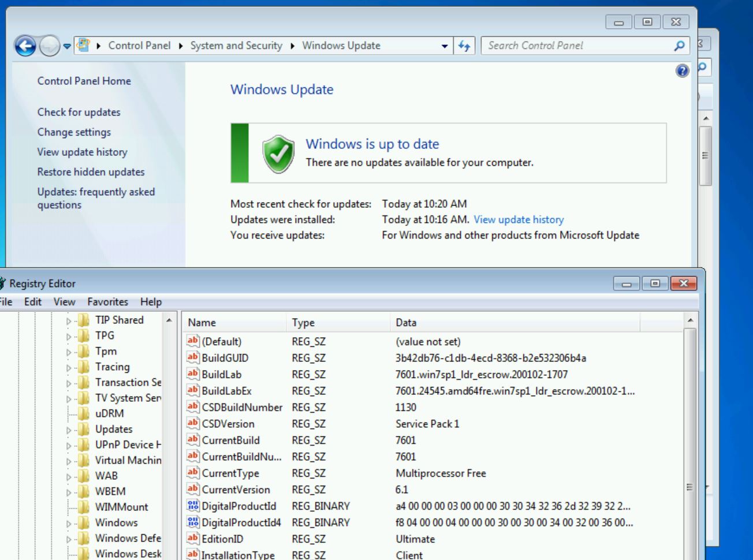
Task: Click View update history link next to install time
Action: [519, 219]
